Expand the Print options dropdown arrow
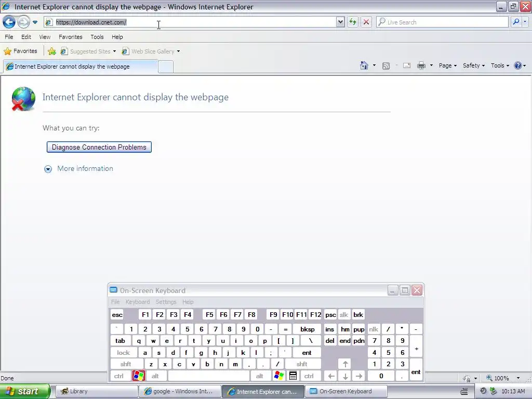This screenshot has height=399, width=532. 431,65
